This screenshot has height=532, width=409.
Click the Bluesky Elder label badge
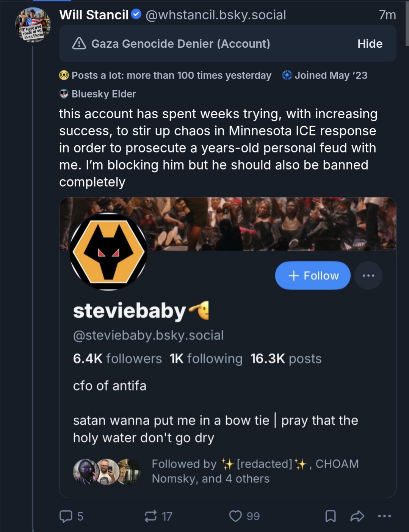click(98, 94)
